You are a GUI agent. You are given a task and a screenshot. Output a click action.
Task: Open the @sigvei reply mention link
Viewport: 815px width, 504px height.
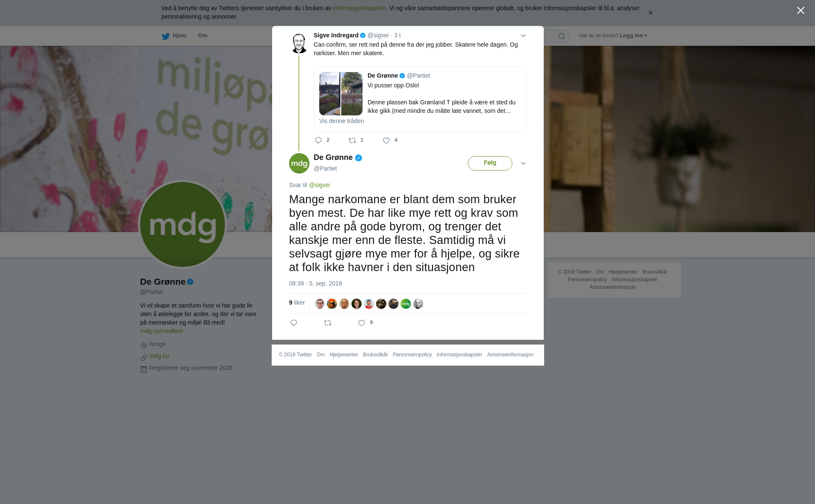319,185
